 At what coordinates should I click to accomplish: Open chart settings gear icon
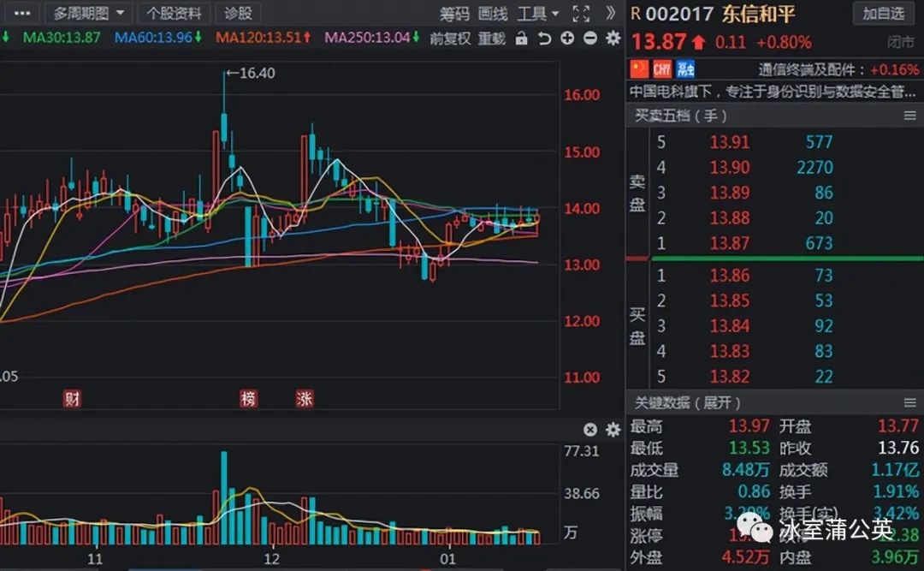[613, 39]
